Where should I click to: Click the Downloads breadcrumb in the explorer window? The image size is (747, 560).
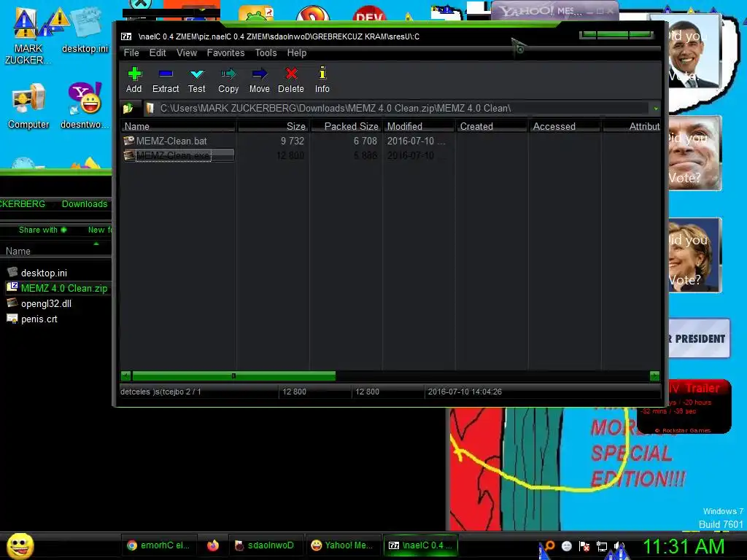coord(85,204)
